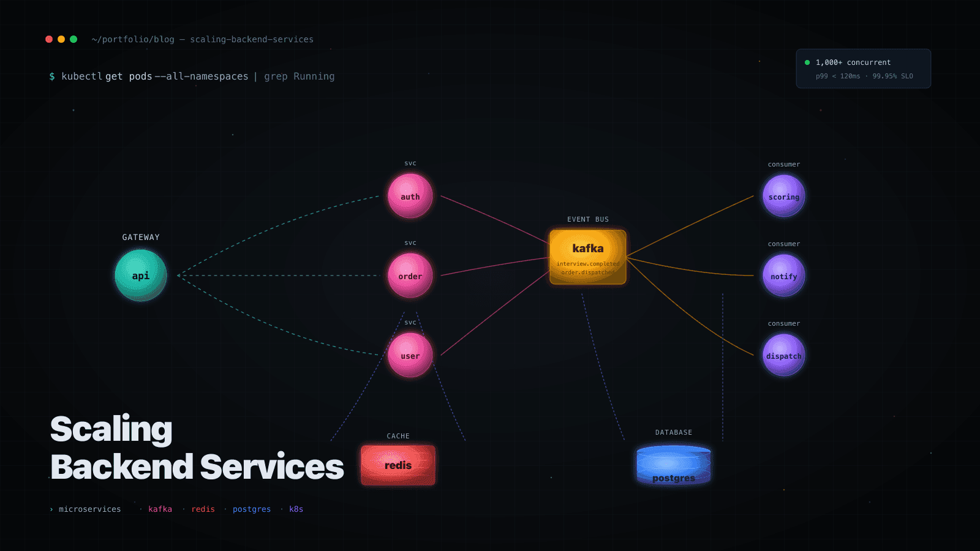
Task: Click the purple notify consumer node
Action: click(784, 275)
